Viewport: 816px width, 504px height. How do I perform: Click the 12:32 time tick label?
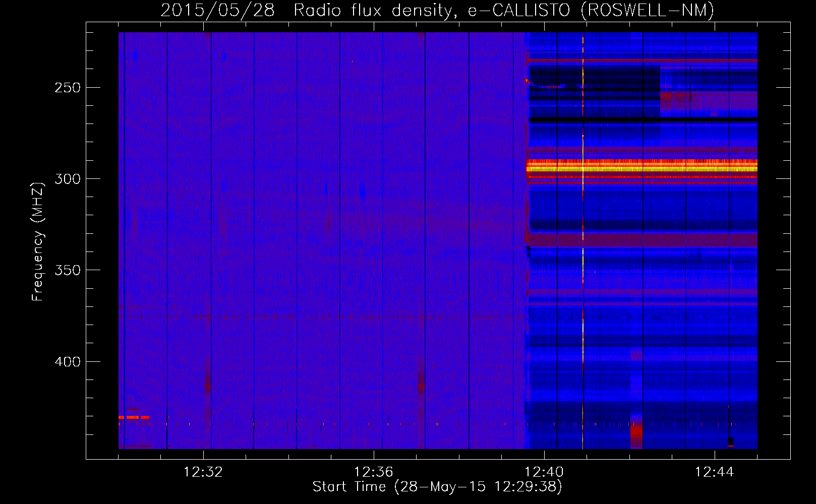point(203,472)
